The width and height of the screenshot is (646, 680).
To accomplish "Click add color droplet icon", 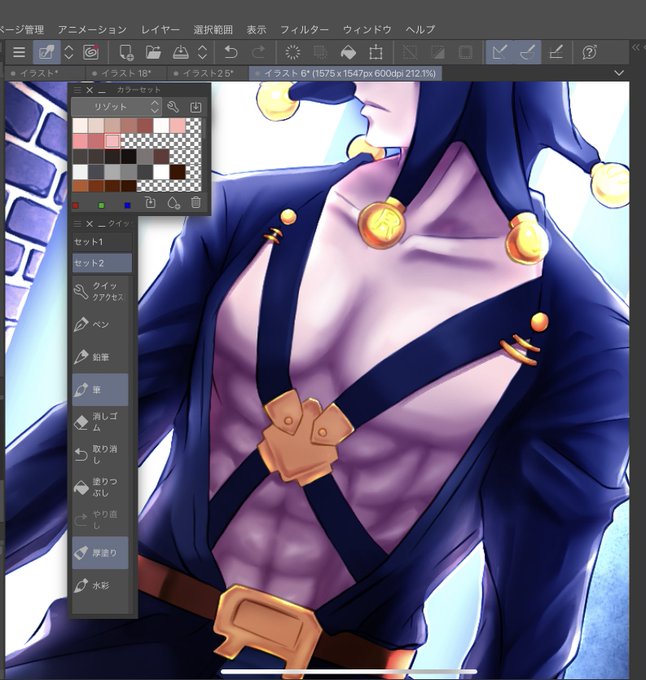I will (x=173, y=203).
